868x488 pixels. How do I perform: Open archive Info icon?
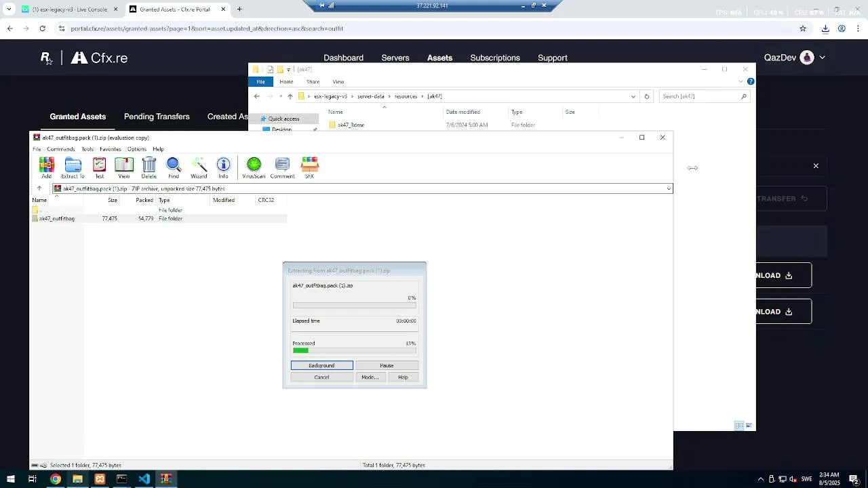(x=223, y=167)
